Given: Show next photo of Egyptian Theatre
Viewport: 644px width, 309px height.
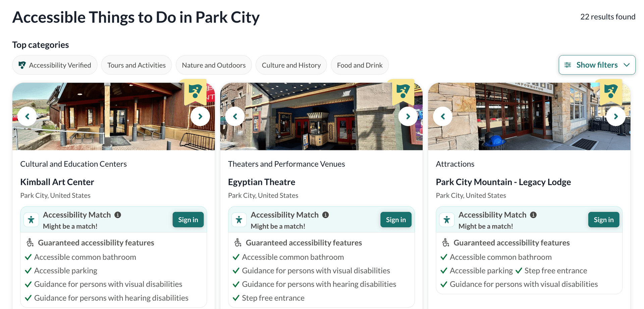Looking at the screenshot, I should [x=408, y=116].
